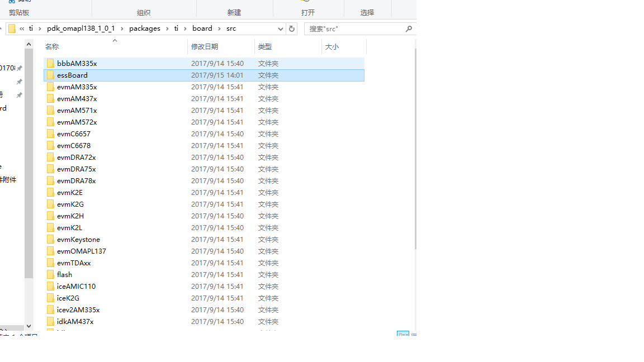Open the chevron after packages breadcrumb
The width and height of the screenshot is (644, 362).
click(167, 28)
